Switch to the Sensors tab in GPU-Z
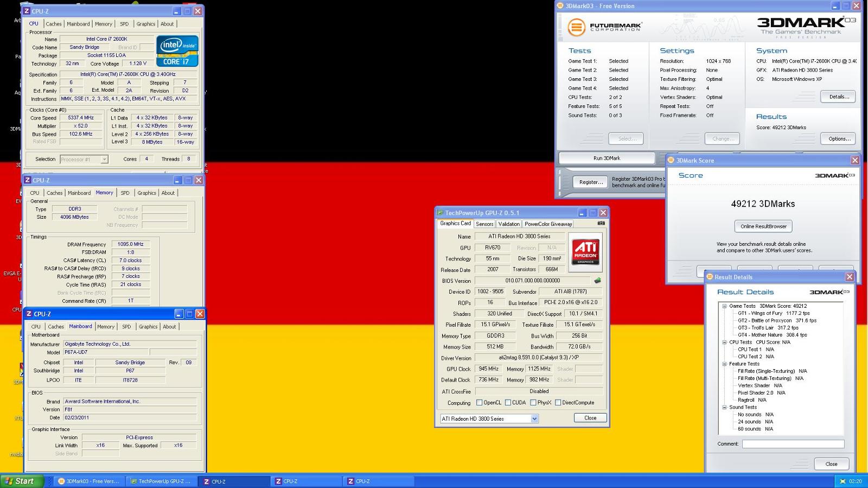 pyautogui.click(x=484, y=224)
